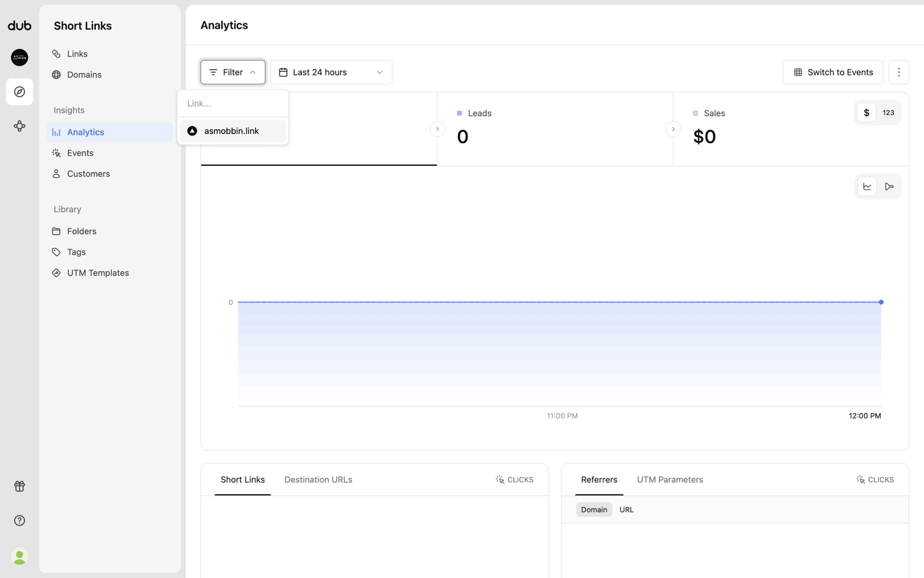Select the URL sub-tab
This screenshot has height=578, width=924.
(627, 510)
